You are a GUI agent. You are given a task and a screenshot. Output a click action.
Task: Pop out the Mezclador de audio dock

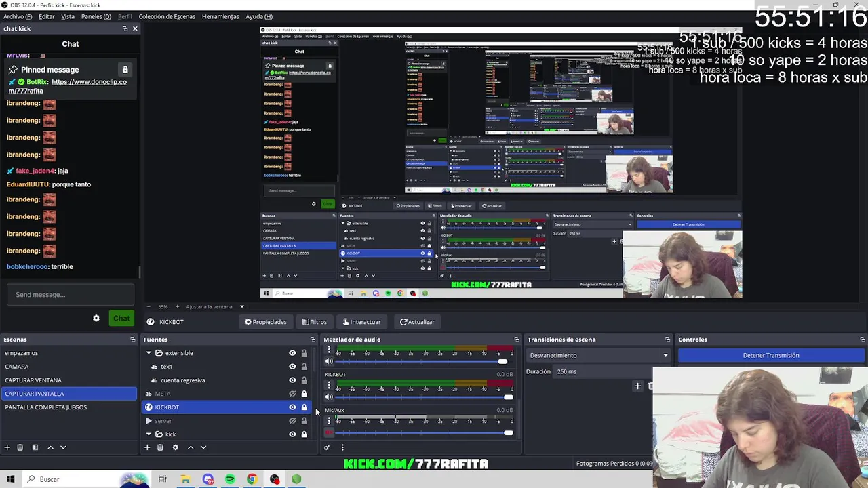click(517, 340)
